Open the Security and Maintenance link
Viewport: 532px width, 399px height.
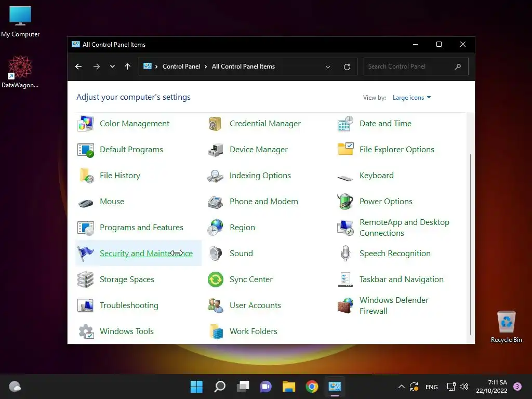146,254
